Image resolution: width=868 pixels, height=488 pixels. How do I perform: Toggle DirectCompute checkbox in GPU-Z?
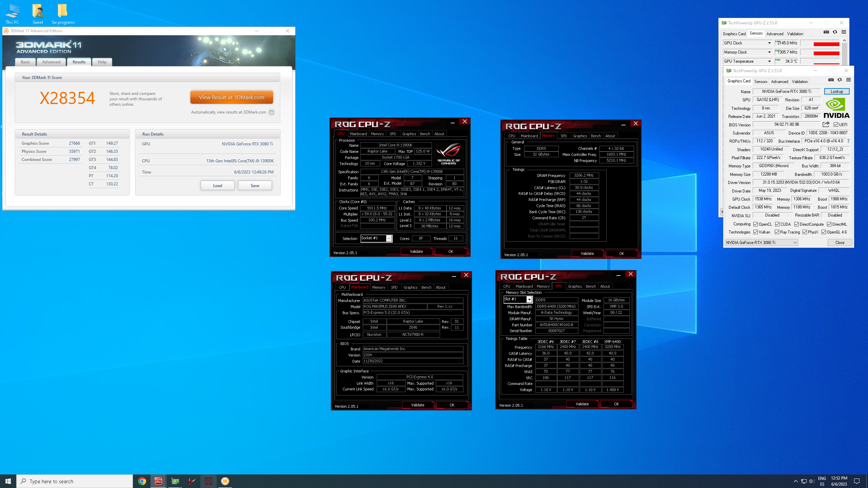pos(796,224)
